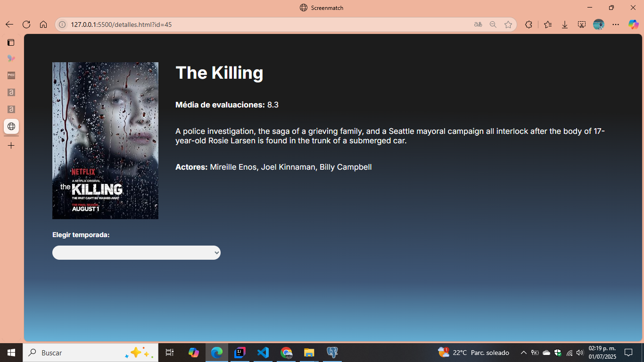644x362 pixels.
Task: Select the active Screenmatch globe tab
Action: (x=11, y=126)
